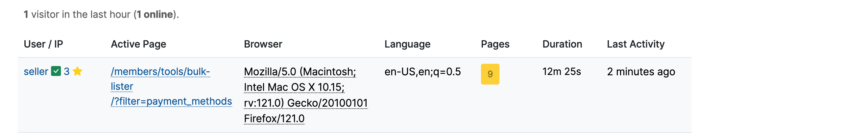Click the Duration column header

tap(562, 44)
